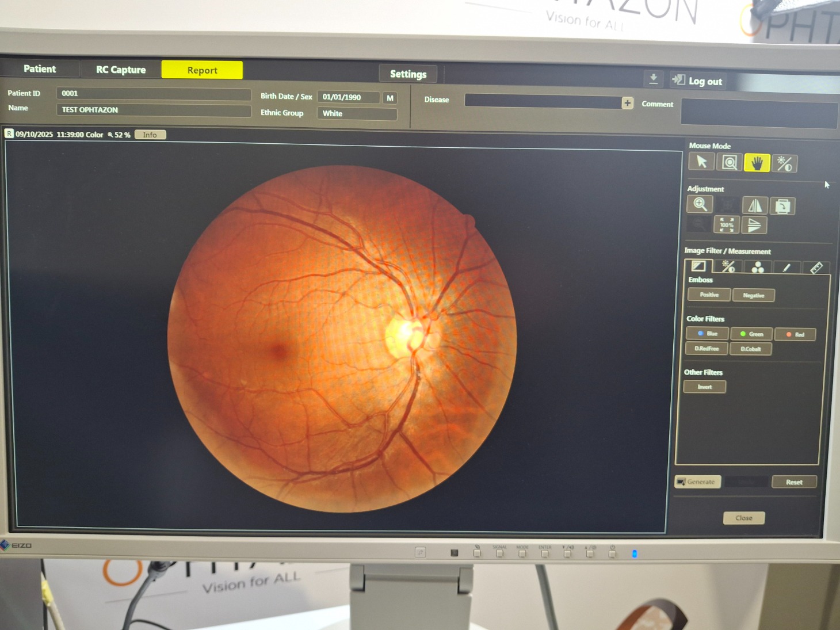The image size is (840, 630).
Task: Toggle the Positive emboss filter
Action: point(709,295)
